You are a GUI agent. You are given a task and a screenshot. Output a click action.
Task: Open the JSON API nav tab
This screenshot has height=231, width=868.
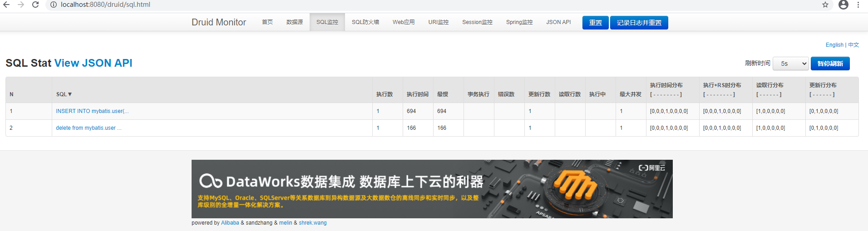[x=558, y=22]
